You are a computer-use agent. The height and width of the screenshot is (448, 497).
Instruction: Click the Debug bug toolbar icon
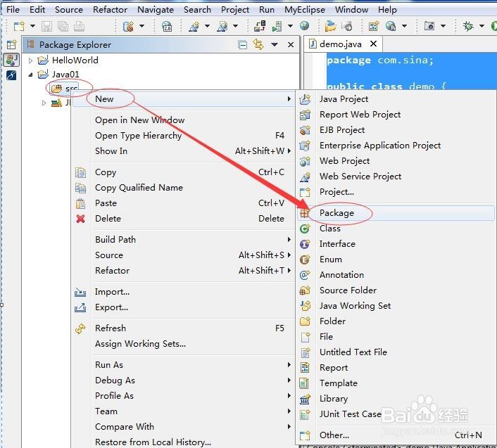click(468, 25)
